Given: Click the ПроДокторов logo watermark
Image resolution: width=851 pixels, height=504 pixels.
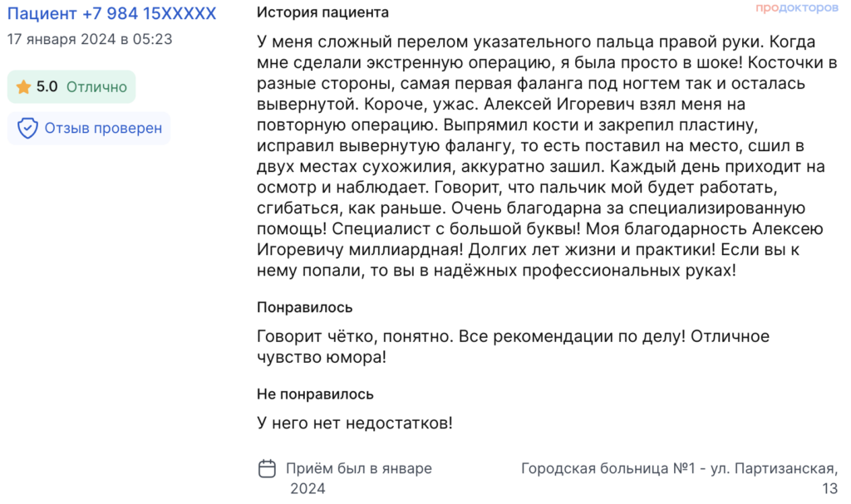Looking at the screenshot, I should click(x=797, y=7).
